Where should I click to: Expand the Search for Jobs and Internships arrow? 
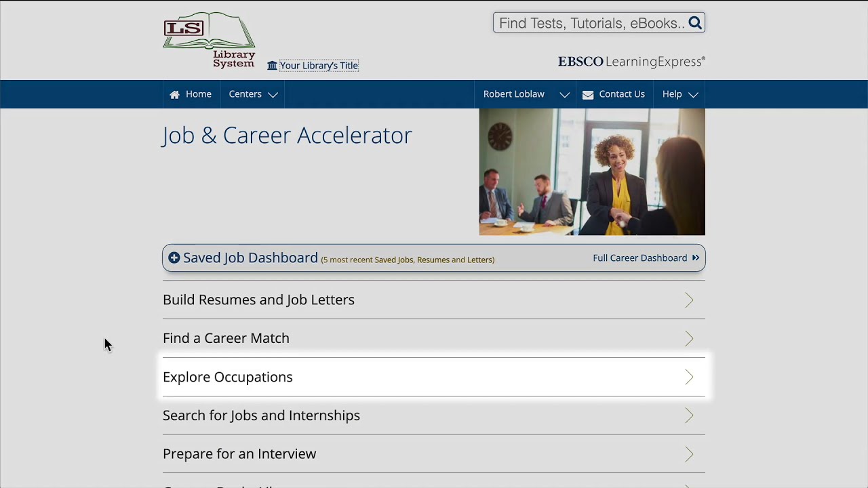click(x=689, y=415)
